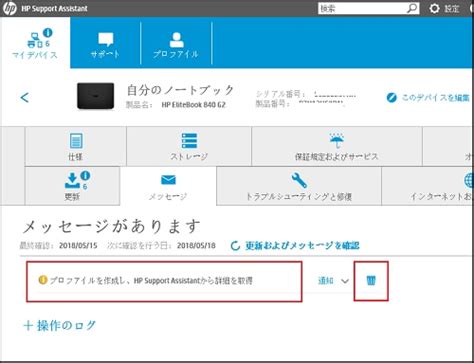Click the HP EliteBook laptop thumbnail
Screen dimensions: 474x363
pos(96,96)
